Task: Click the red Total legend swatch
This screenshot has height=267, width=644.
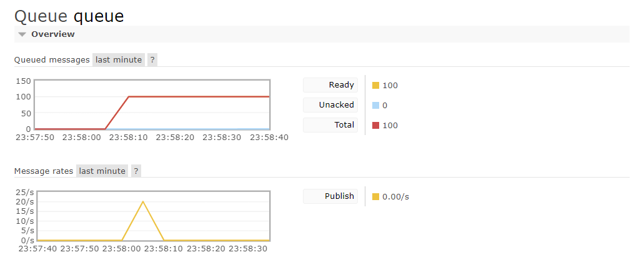Action: click(375, 126)
